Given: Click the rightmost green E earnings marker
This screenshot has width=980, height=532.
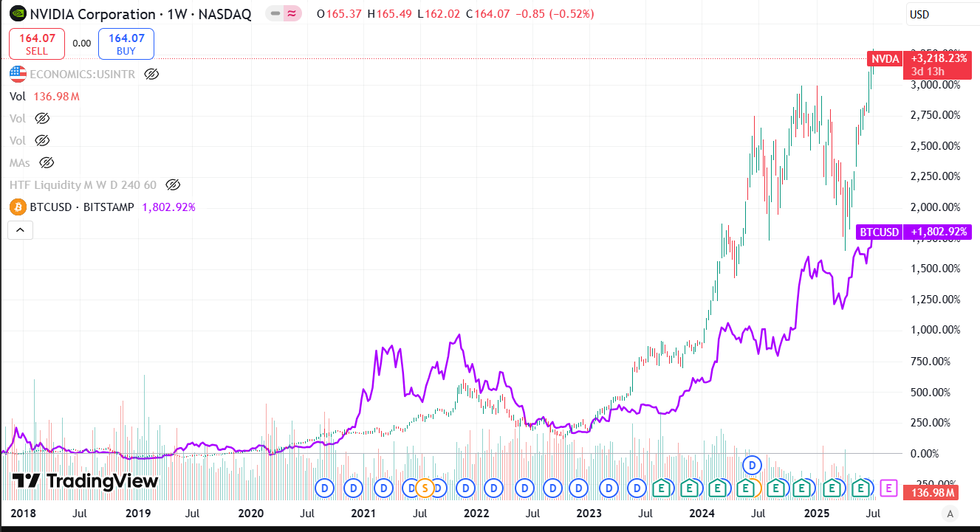Looking at the screenshot, I should click(860, 488).
